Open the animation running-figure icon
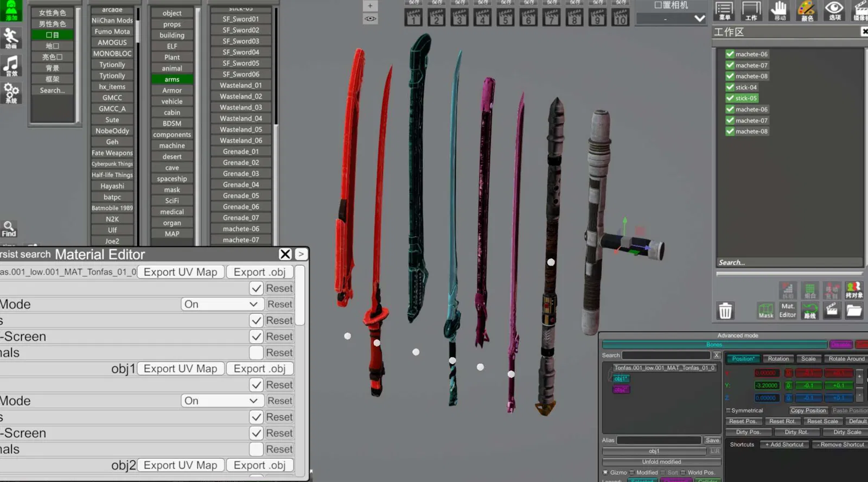Image resolution: width=868 pixels, height=482 pixels. [11, 38]
